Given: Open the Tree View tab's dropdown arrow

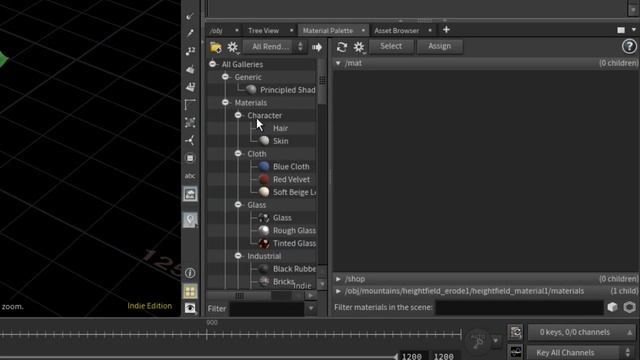Looking at the screenshot, I should pos(291,30).
